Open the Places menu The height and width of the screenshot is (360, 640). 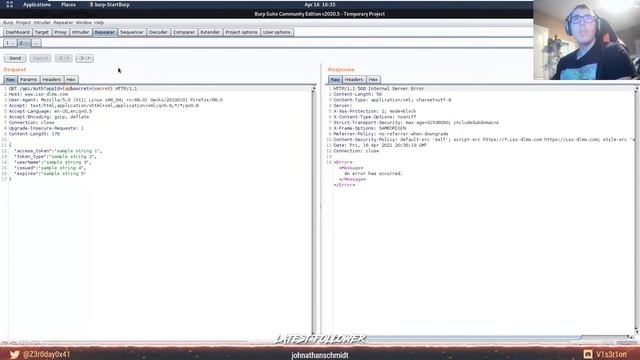[x=68, y=5]
